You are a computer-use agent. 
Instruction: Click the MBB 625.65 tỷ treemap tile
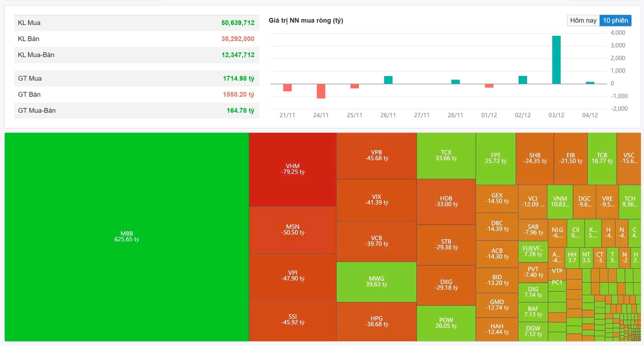point(126,236)
